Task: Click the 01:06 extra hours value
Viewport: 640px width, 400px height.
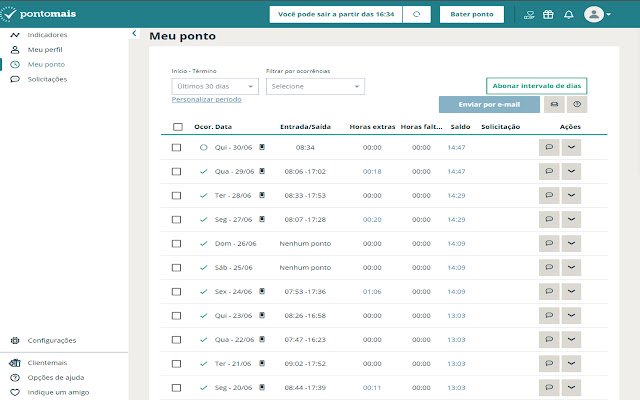Action: [x=372, y=292]
